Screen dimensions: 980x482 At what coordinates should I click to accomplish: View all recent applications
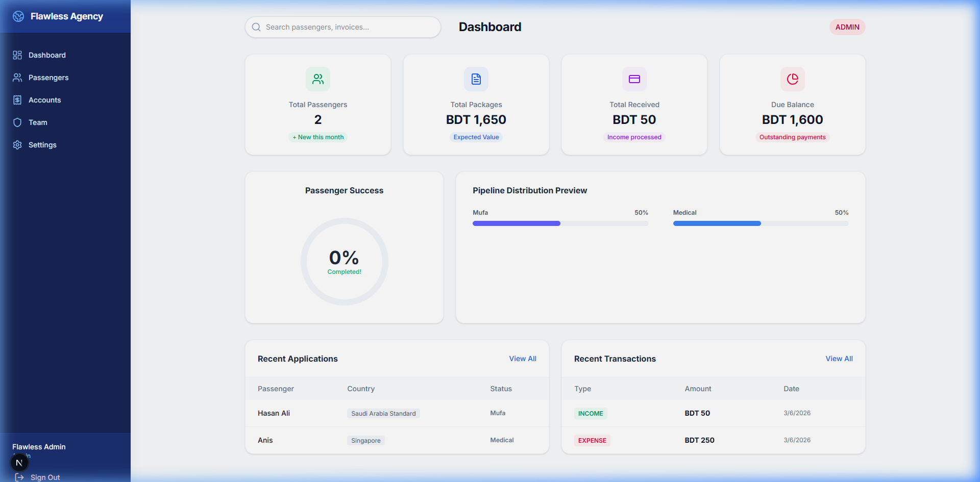click(522, 359)
